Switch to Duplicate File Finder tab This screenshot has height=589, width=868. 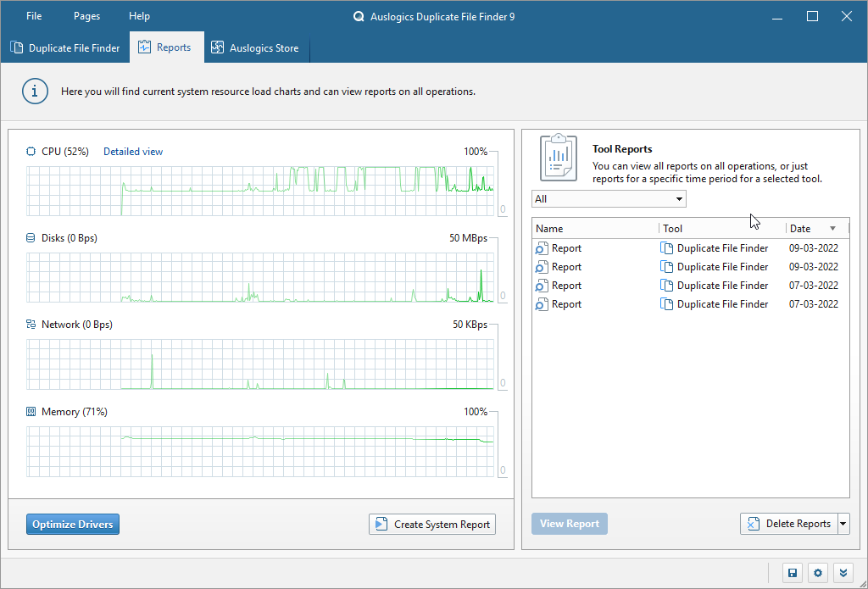point(65,47)
